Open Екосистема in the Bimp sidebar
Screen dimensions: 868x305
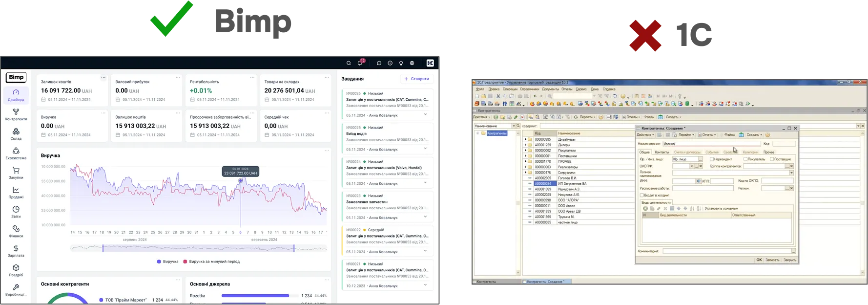(x=16, y=153)
